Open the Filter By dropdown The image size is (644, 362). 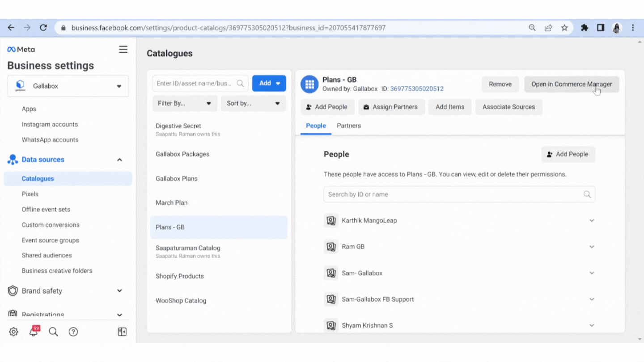[x=185, y=103]
